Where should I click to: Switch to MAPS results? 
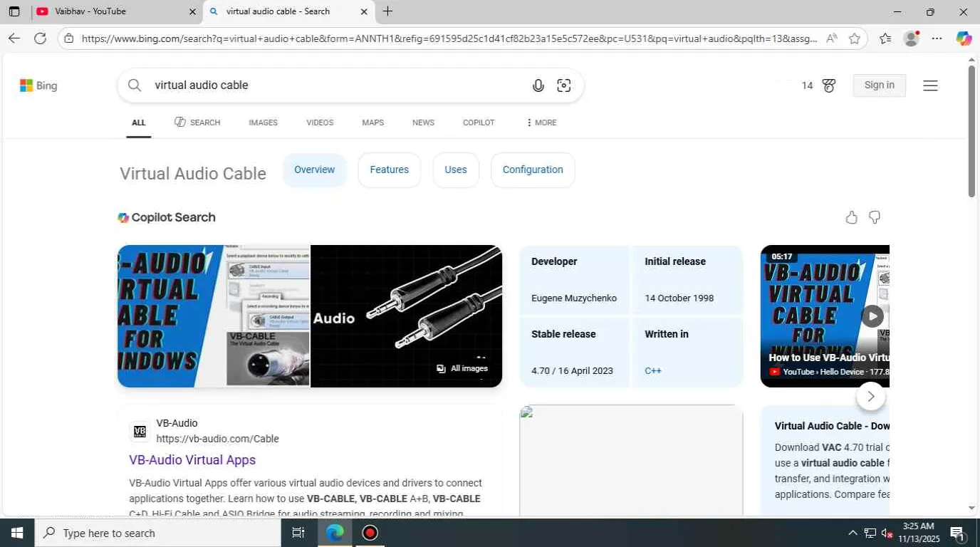click(x=372, y=123)
